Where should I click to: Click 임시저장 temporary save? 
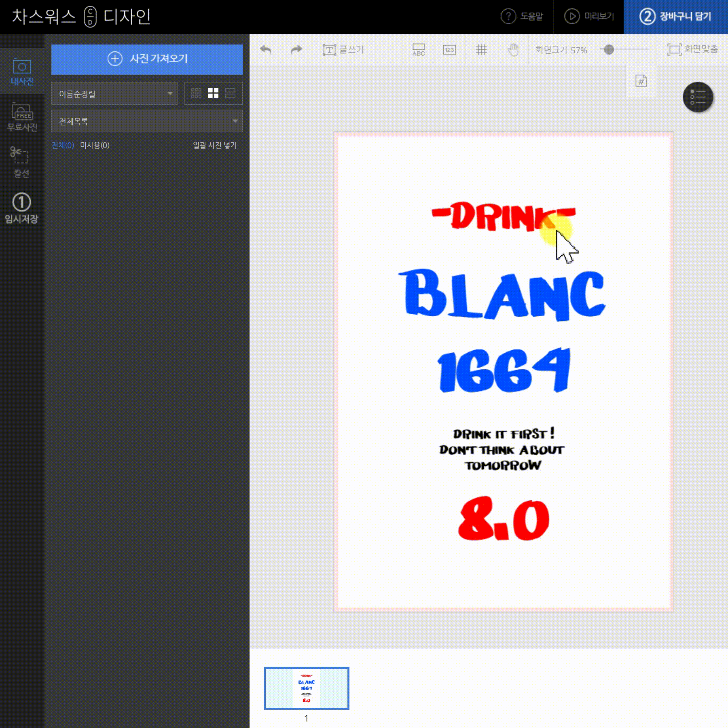[22, 209]
